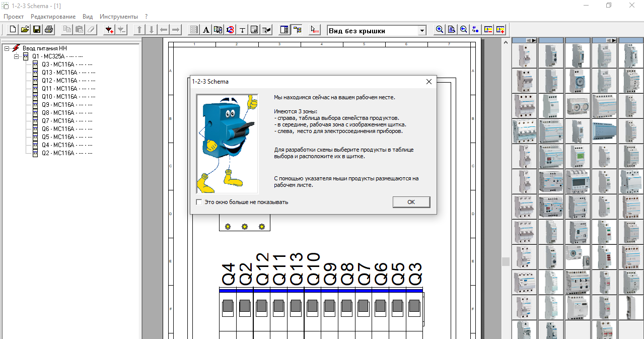Click the zoom out magnifier icon
This screenshot has height=339, width=644.
[464, 30]
